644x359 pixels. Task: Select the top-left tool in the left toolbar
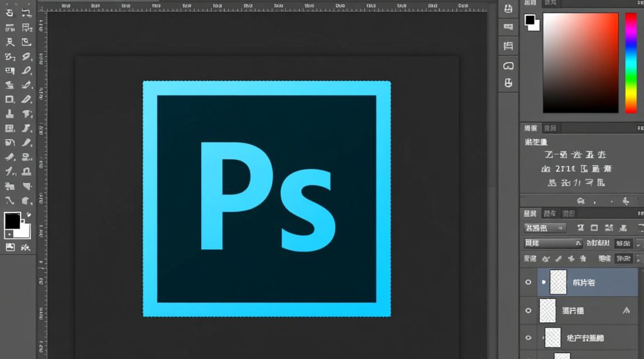pyautogui.click(x=10, y=13)
